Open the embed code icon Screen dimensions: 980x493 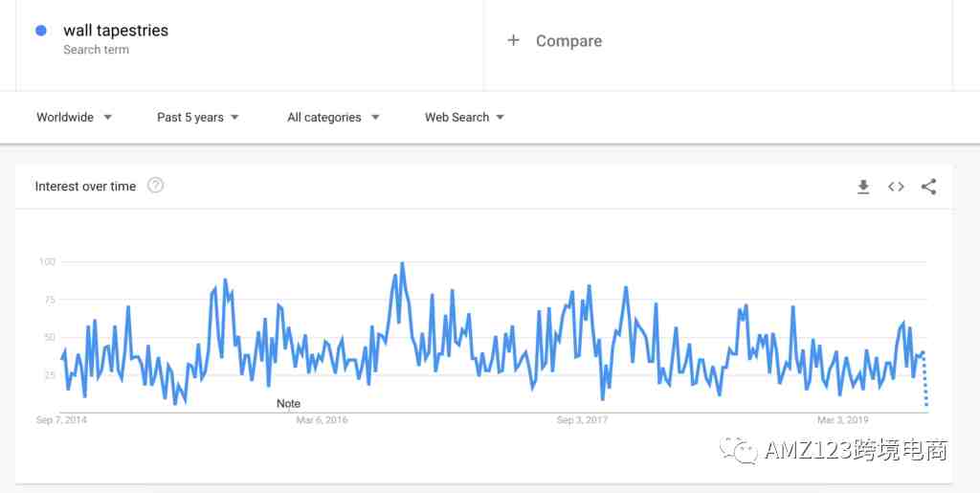coord(896,187)
